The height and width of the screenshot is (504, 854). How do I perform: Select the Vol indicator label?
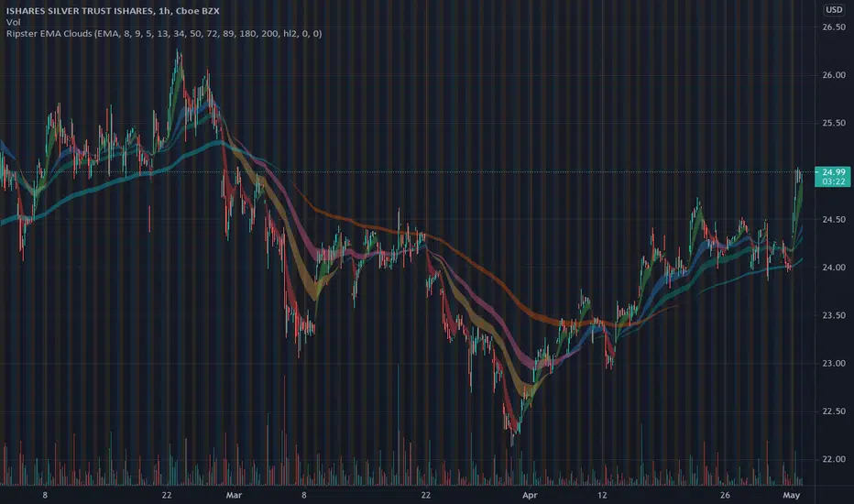(x=13, y=22)
